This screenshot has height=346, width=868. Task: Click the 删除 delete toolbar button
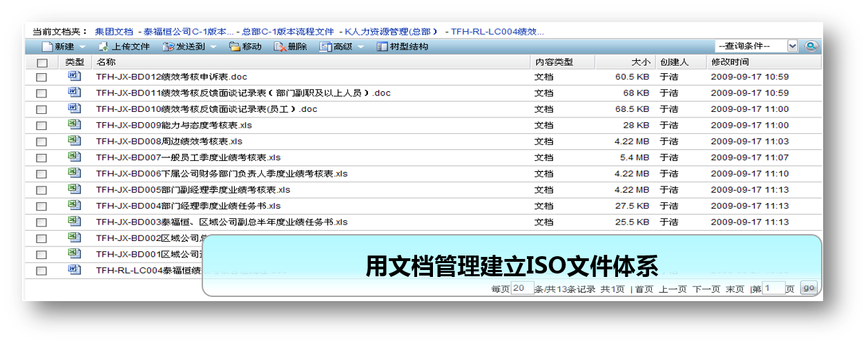pyautogui.click(x=291, y=47)
